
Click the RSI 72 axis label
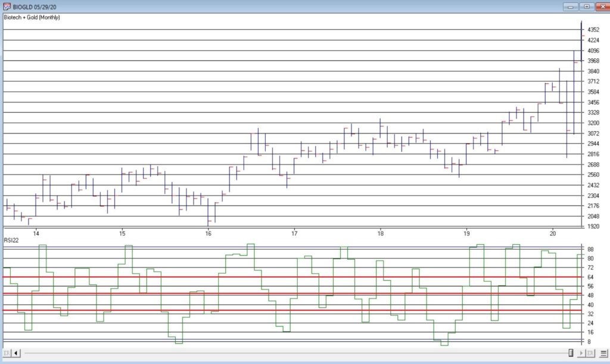pos(590,268)
